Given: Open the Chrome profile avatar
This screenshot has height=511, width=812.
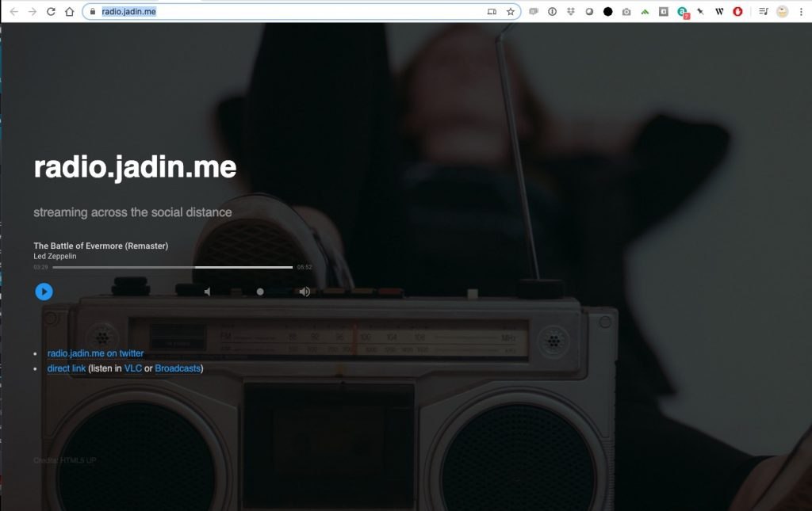Looking at the screenshot, I should tap(782, 11).
